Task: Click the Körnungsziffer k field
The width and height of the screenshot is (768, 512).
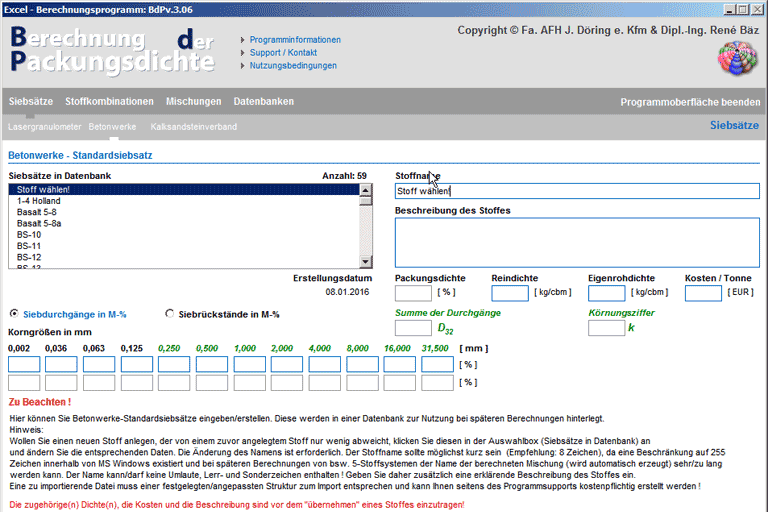Action: pyautogui.click(x=606, y=328)
